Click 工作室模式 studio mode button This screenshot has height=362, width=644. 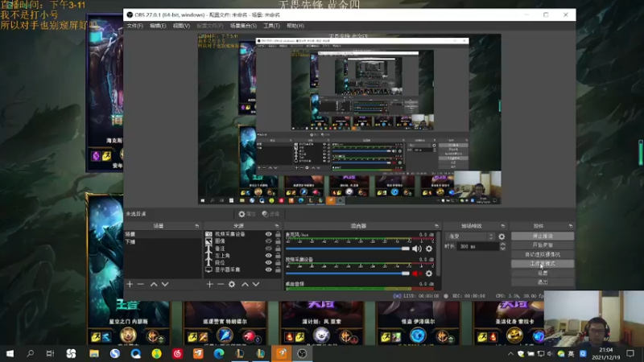pyautogui.click(x=543, y=264)
